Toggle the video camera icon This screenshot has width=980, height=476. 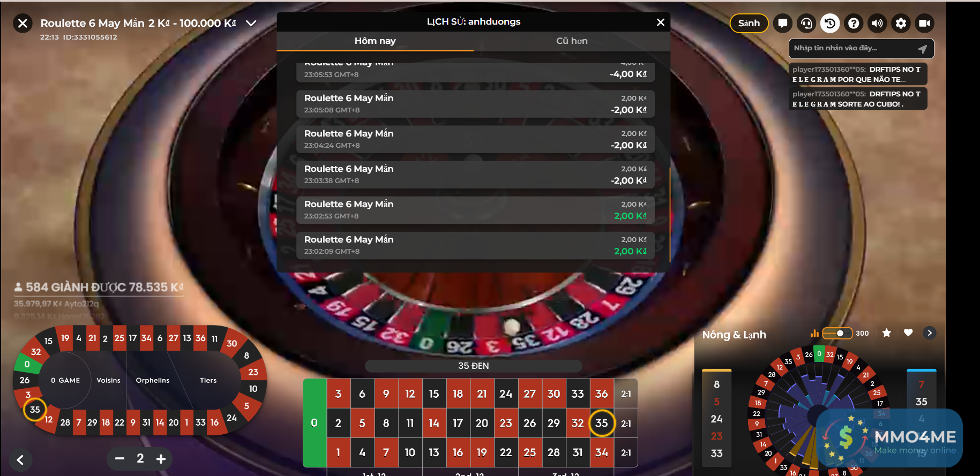coord(925,23)
